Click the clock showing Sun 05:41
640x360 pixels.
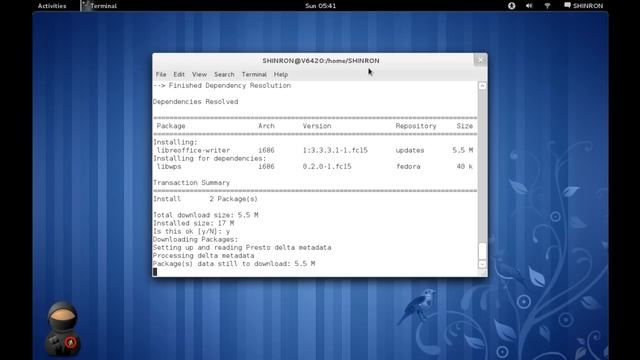320,6
